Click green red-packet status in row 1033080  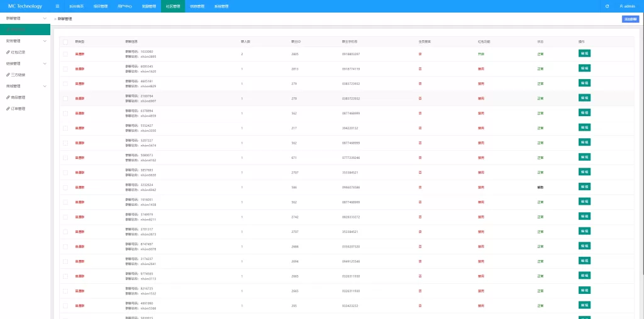pos(480,54)
